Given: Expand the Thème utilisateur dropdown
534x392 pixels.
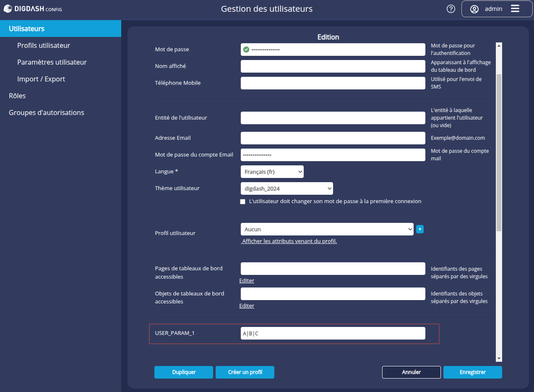Looking at the screenshot, I should [287, 188].
